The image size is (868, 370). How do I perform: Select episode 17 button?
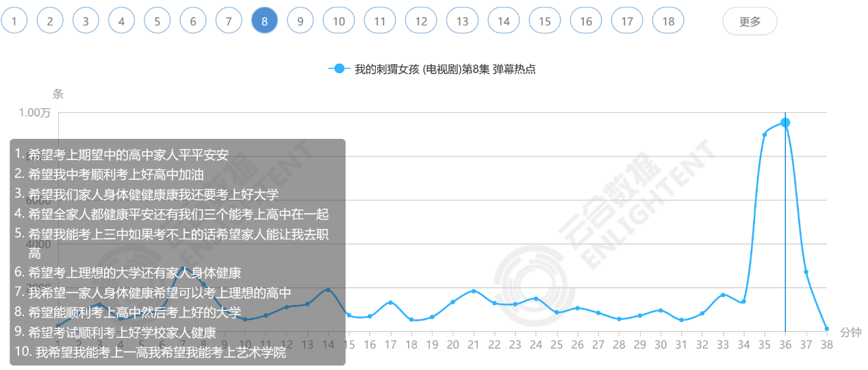[627, 21]
